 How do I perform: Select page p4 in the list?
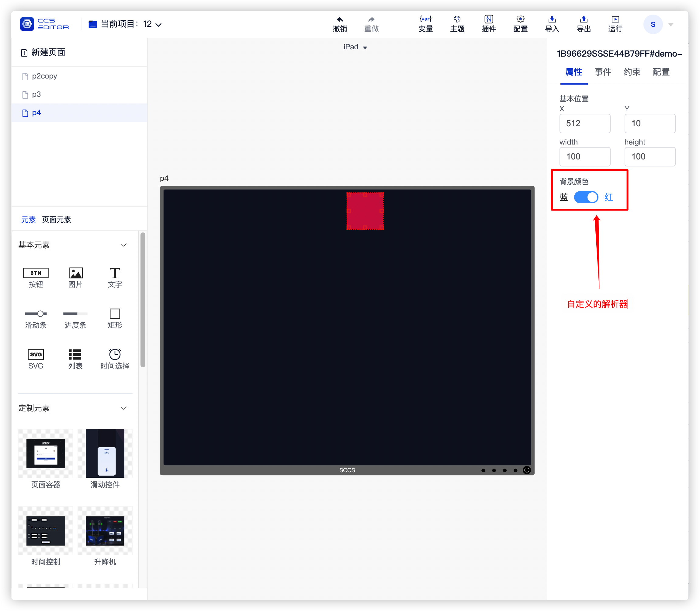79,113
